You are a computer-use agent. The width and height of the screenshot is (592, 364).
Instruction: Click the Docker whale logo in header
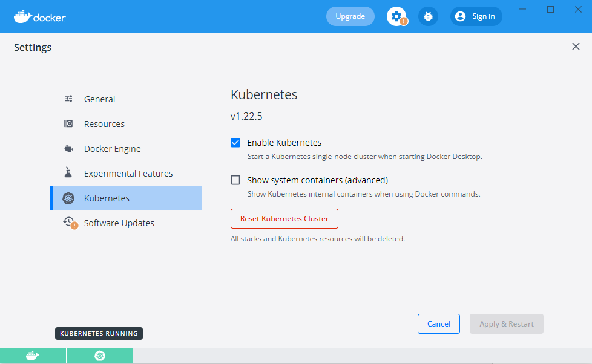click(x=39, y=16)
